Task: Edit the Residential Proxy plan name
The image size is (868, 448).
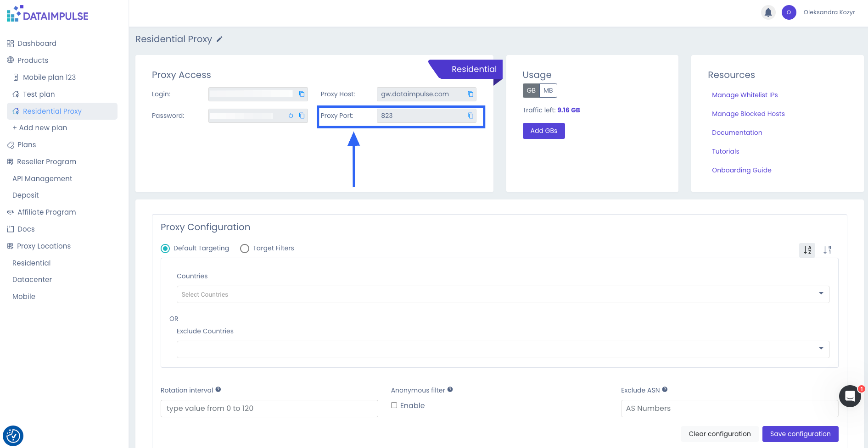Action: point(219,39)
